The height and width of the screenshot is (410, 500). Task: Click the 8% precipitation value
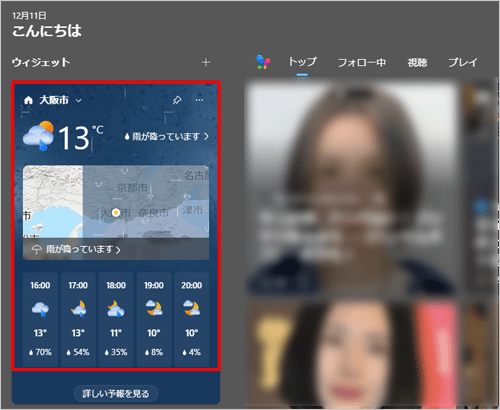(x=154, y=352)
